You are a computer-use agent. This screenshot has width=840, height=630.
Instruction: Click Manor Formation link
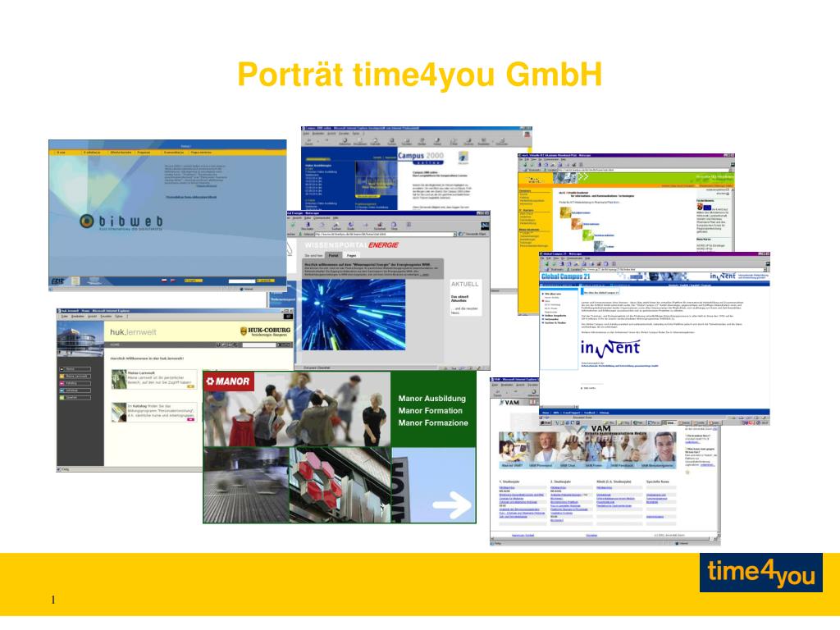click(430, 410)
